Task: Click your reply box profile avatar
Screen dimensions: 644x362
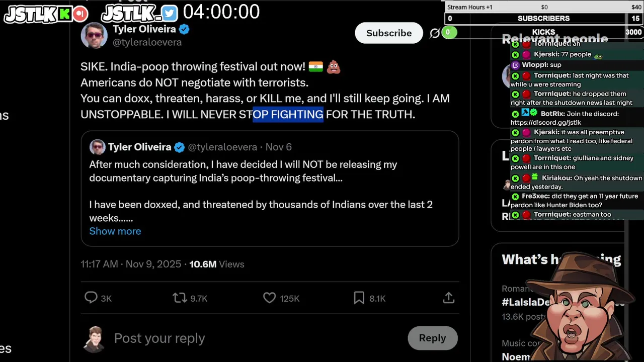Action: tap(94, 338)
